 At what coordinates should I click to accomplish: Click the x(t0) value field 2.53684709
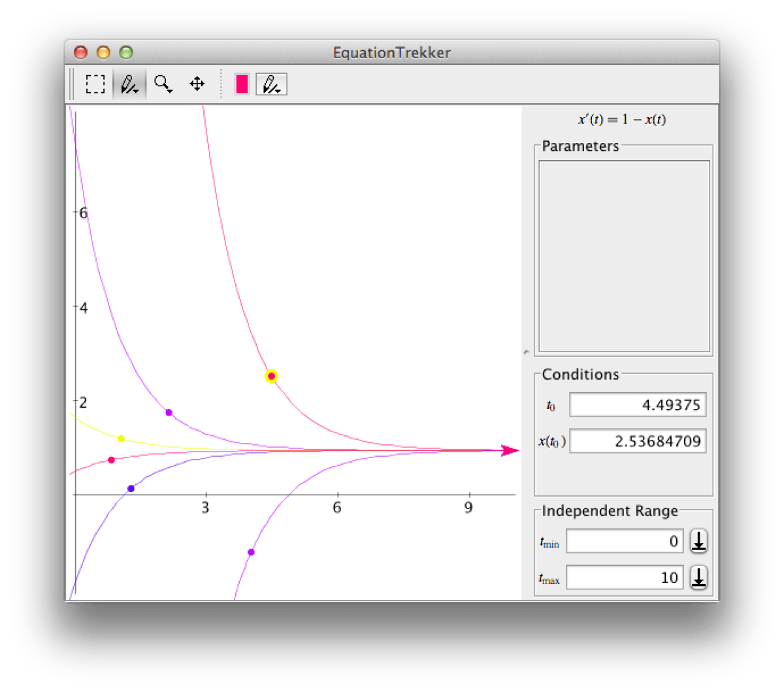[638, 441]
